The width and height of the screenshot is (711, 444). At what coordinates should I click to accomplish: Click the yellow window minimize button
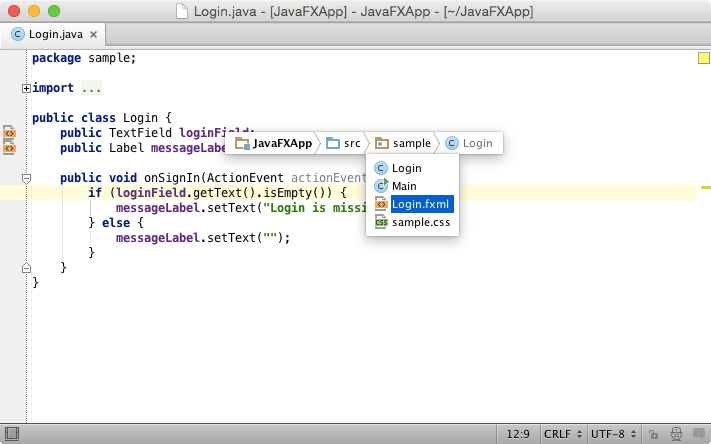tap(34, 11)
